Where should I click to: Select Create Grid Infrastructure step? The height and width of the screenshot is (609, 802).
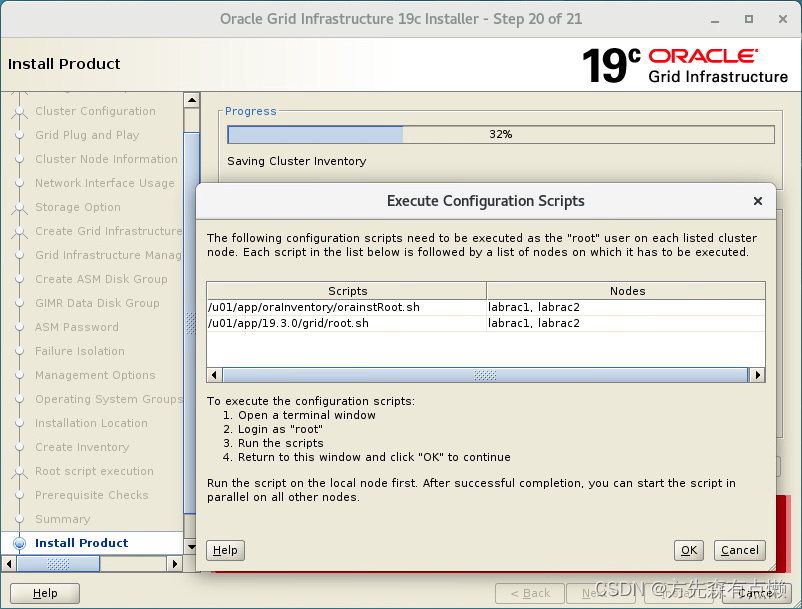click(108, 231)
